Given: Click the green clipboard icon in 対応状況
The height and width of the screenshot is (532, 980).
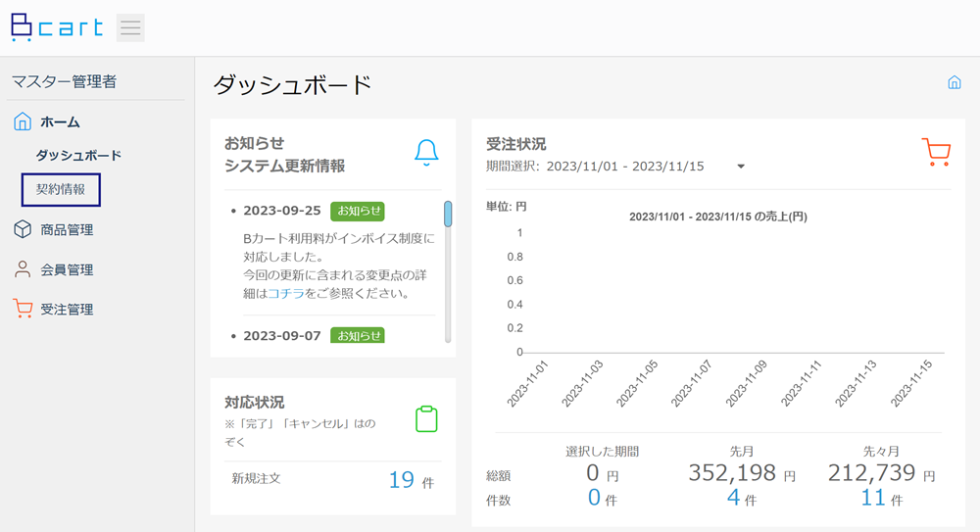Looking at the screenshot, I should tap(427, 418).
